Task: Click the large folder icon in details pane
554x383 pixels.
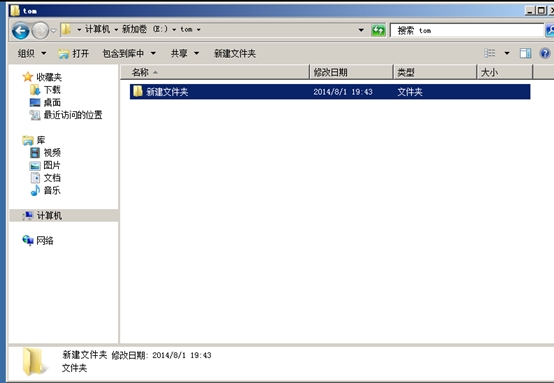Action: click(x=34, y=361)
